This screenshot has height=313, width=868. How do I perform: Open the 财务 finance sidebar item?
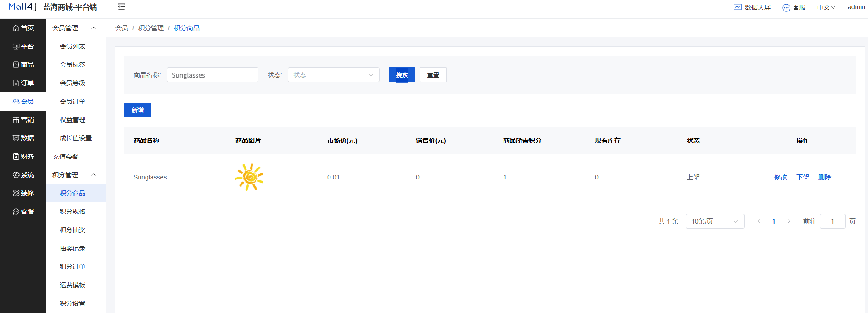point(23,156)
